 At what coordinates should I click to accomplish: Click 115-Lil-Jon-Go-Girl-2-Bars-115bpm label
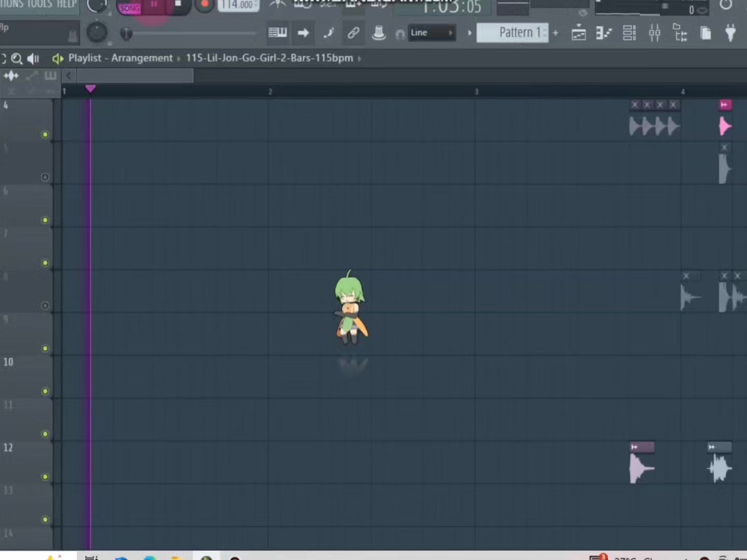(x=269, y=58)
